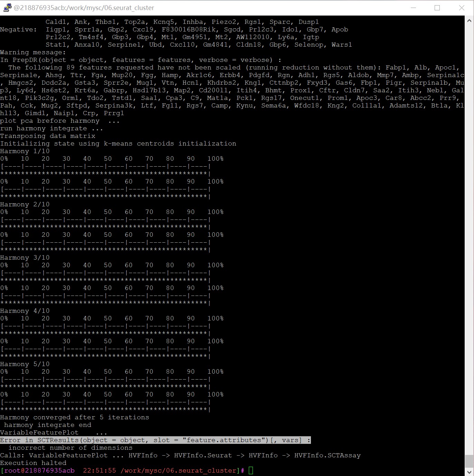Click the 'Harmony 1/10' line

[25, 151]
